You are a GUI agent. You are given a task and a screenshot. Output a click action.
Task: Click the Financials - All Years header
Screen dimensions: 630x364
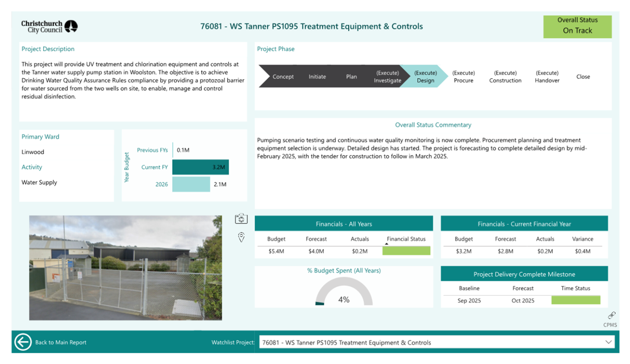point(344,224)
